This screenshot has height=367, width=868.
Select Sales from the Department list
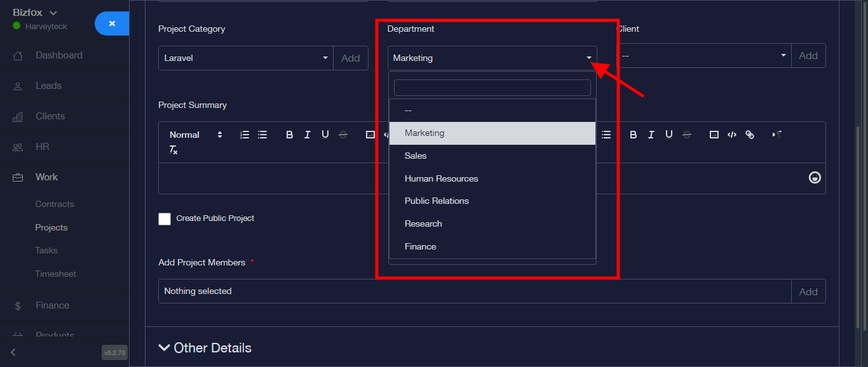pos(416,156)
